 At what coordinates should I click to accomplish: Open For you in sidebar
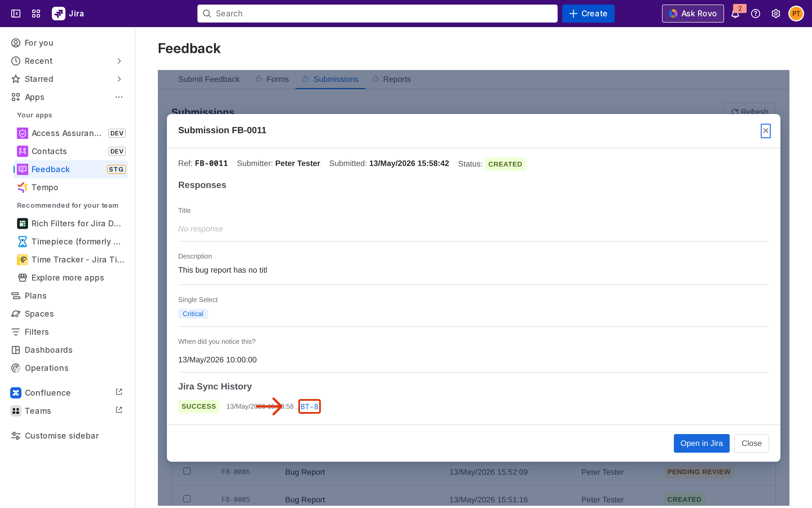67,43
